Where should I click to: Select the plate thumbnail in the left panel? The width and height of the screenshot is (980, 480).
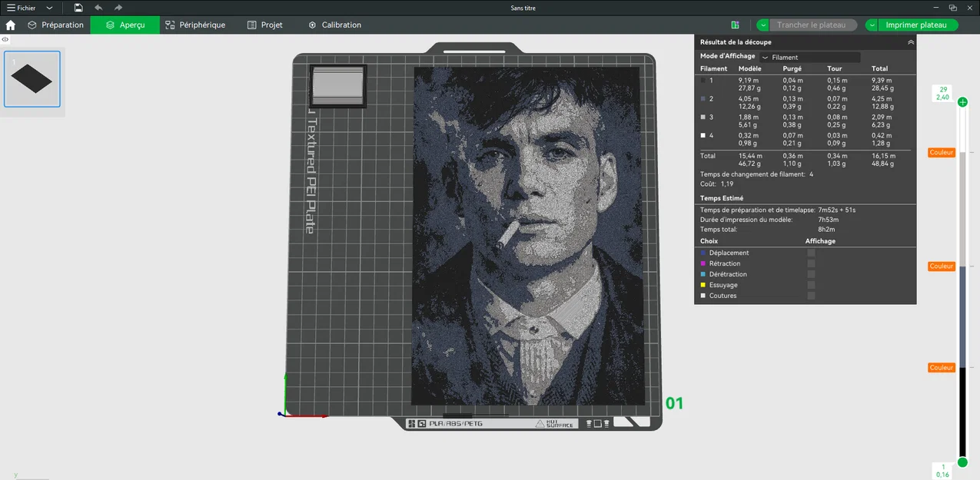tap(32, 78)
